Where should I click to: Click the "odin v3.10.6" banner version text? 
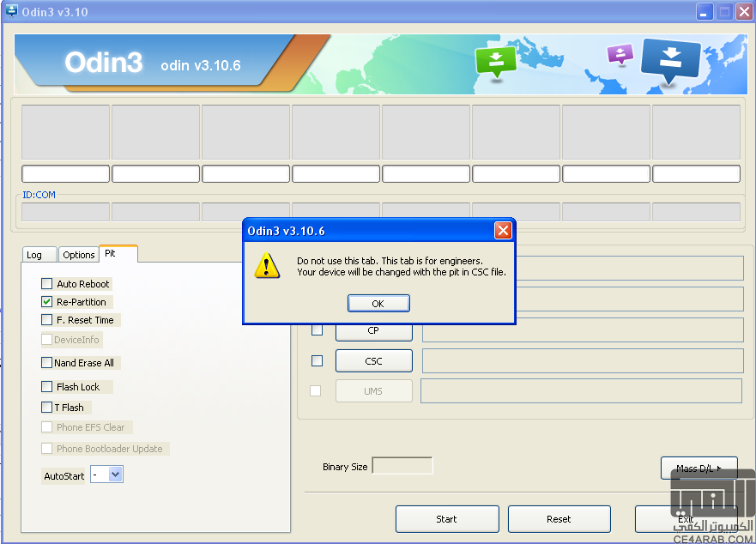(x=201, y=65)
